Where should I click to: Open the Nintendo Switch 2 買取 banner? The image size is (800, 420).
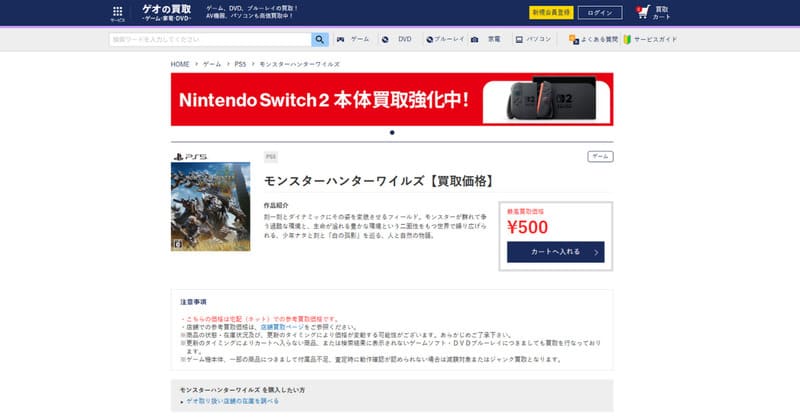coord(392,99)
